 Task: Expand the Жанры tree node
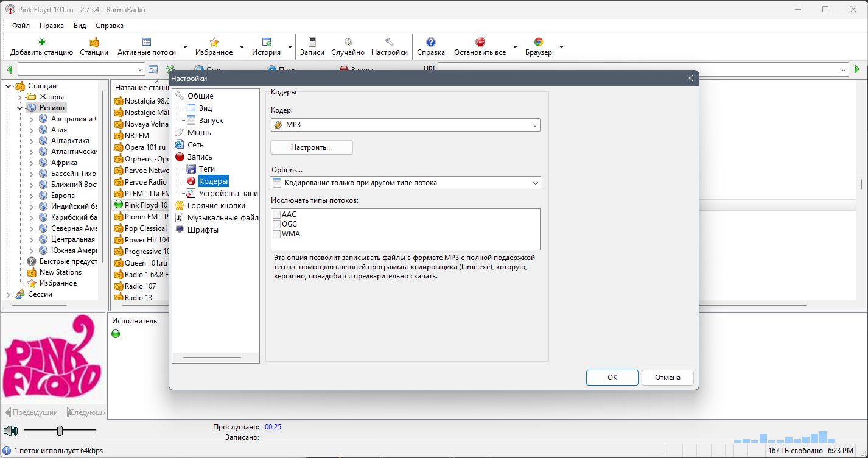pyautogui.click(x=19, y=97)
